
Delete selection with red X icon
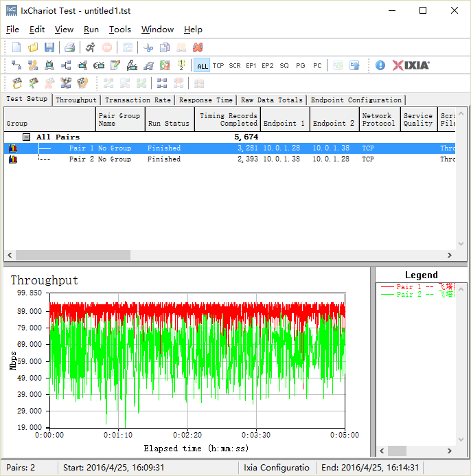tap(198, 47)
